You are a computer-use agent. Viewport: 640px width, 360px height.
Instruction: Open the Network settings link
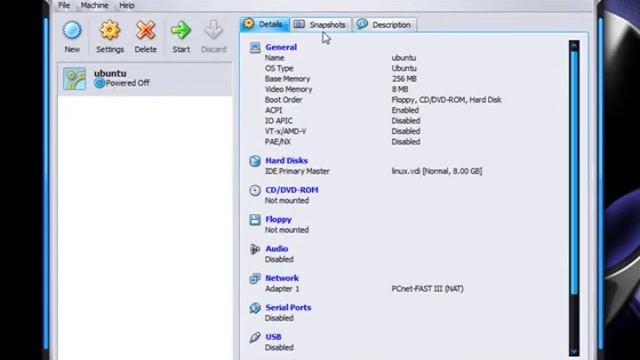click(282, 278)
